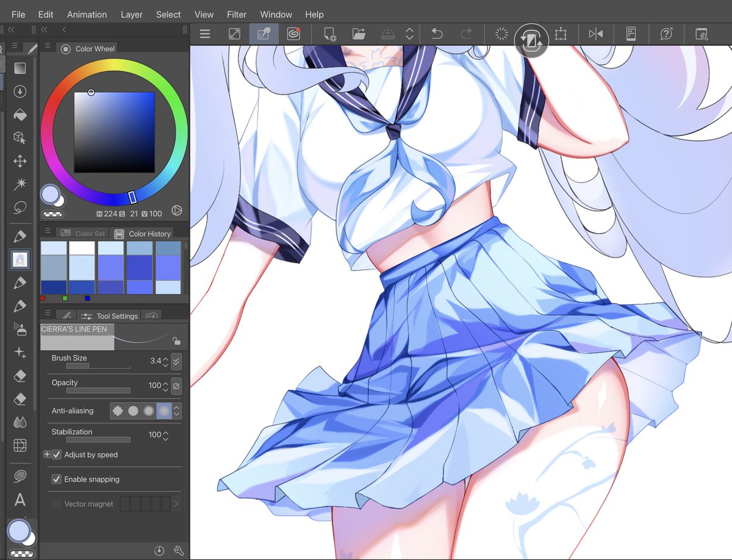Pick a dark blue swatch from Color Set

coord(54,285)
